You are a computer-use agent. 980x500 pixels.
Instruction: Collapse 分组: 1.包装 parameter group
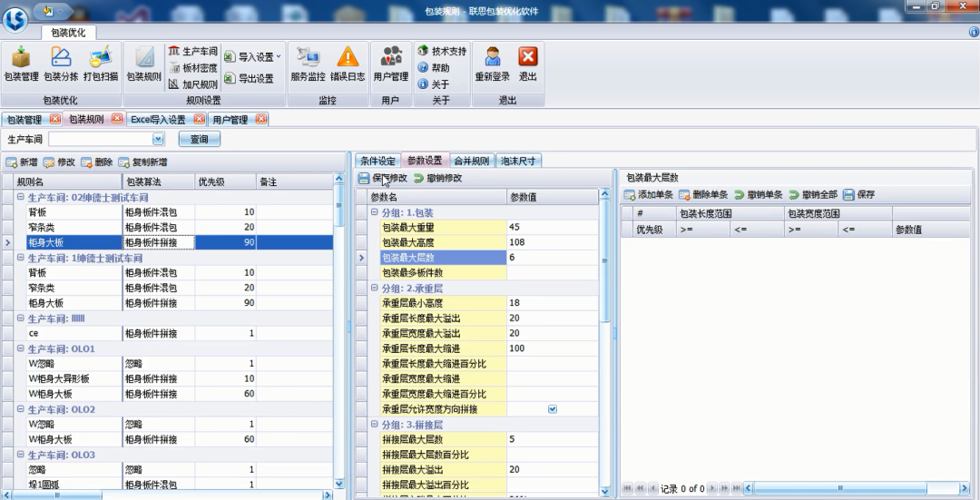pyautogui.click(x=375, y=212)
